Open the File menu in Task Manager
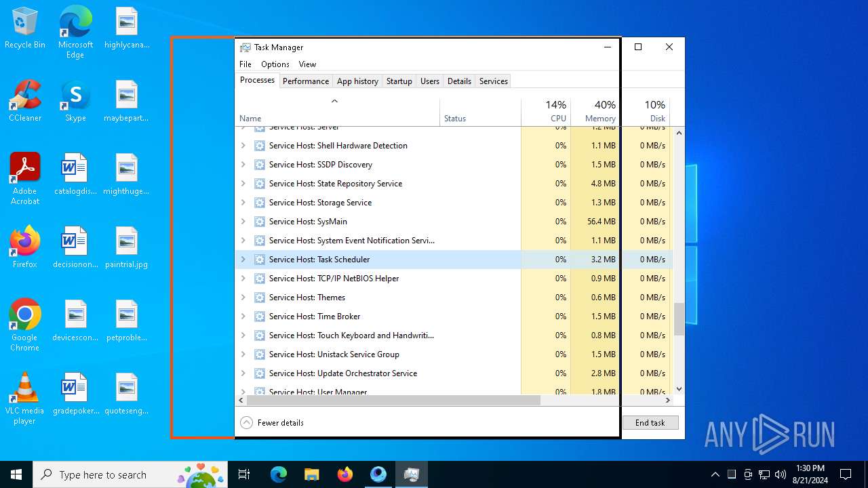 (x=245, y=64)
